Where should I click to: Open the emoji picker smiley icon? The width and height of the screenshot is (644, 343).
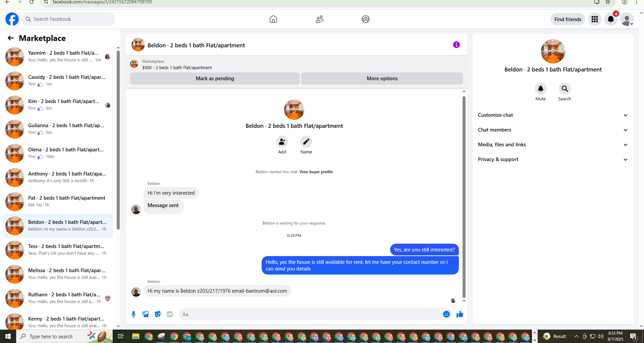[x=446, y=314]
